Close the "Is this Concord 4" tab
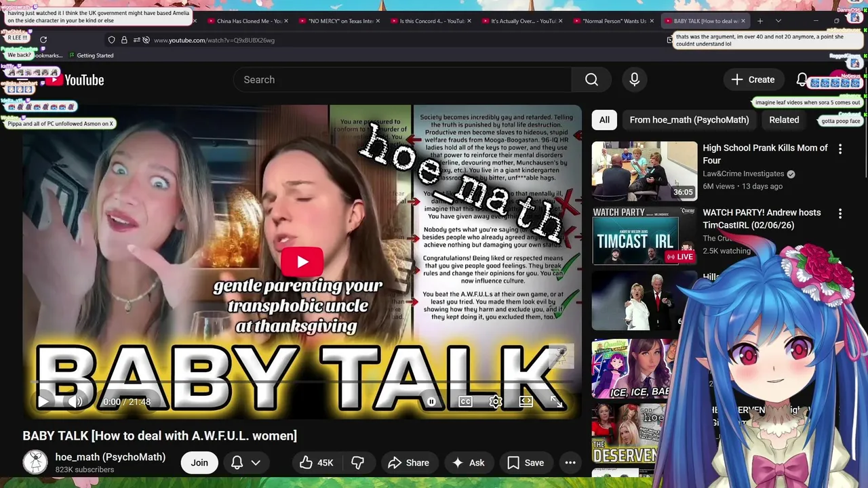Viewport: 868px width, 488px height. pos(469,21)
